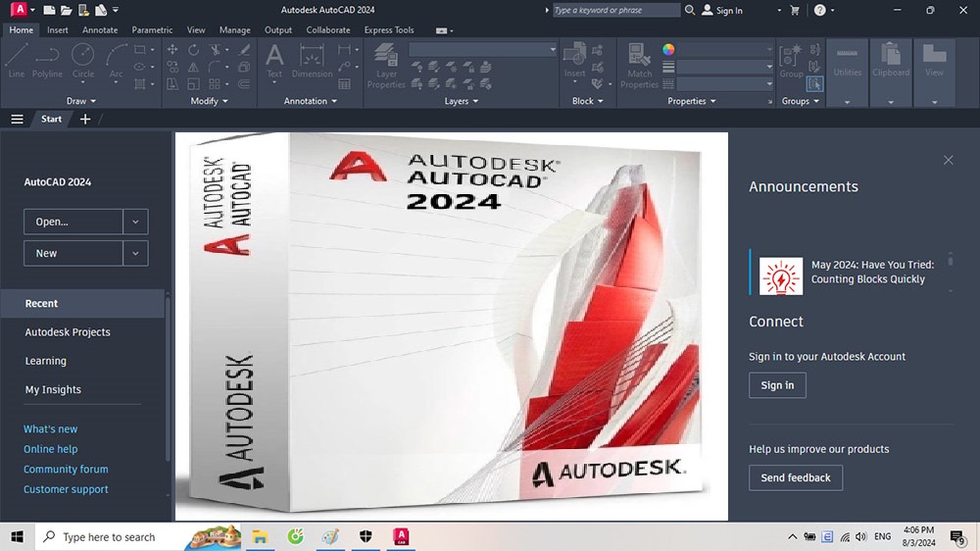This screenshot has height=551, width=980.
Task: Click the Insert block icon
Action: pos(575,62)
